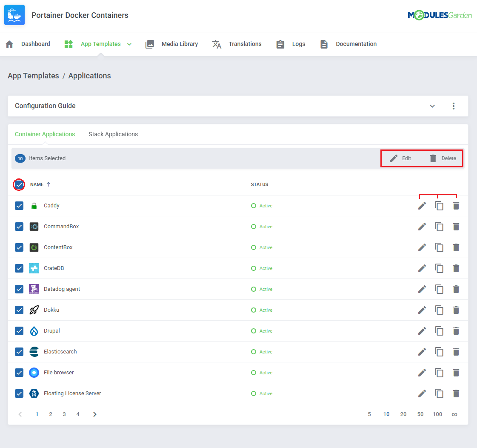Switch to Stack Applications tab
This screenshot has height=448, width=477.
coord(113,134)
